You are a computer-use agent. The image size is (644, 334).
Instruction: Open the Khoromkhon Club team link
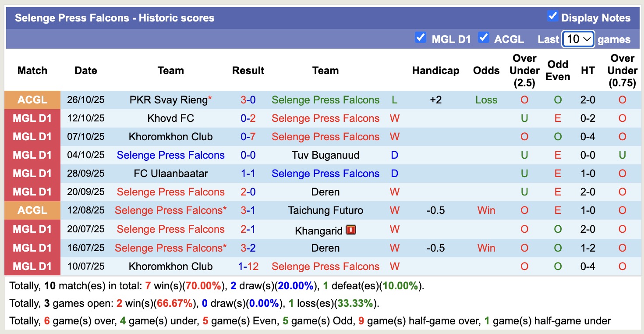point(171,266)
